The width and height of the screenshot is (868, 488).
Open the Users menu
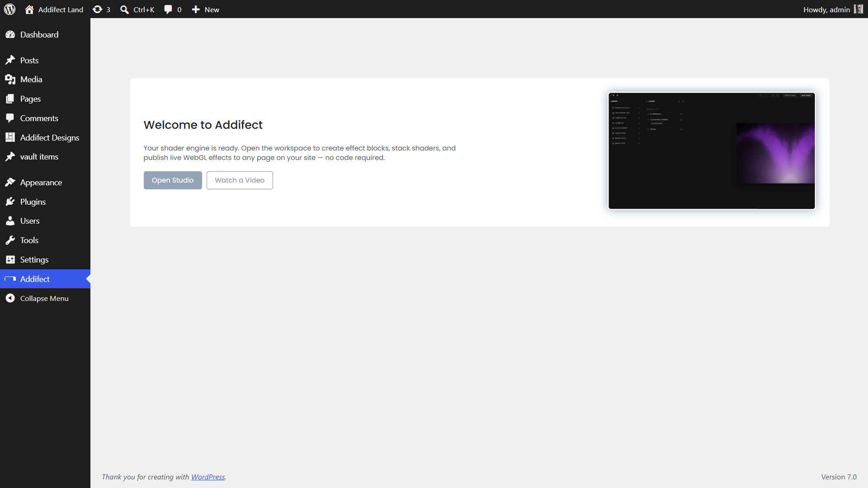click(45, 221)
